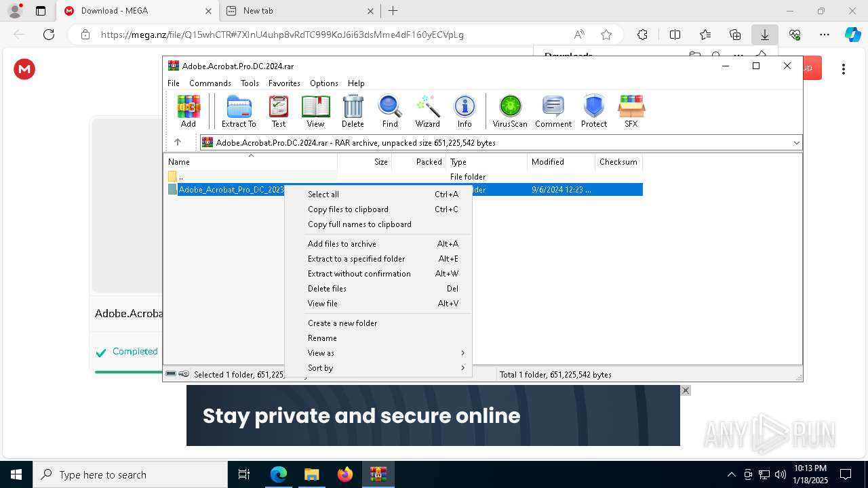Open the Tools menu
This screenshot has width=868, height=488.
click(x=250, y=83)
